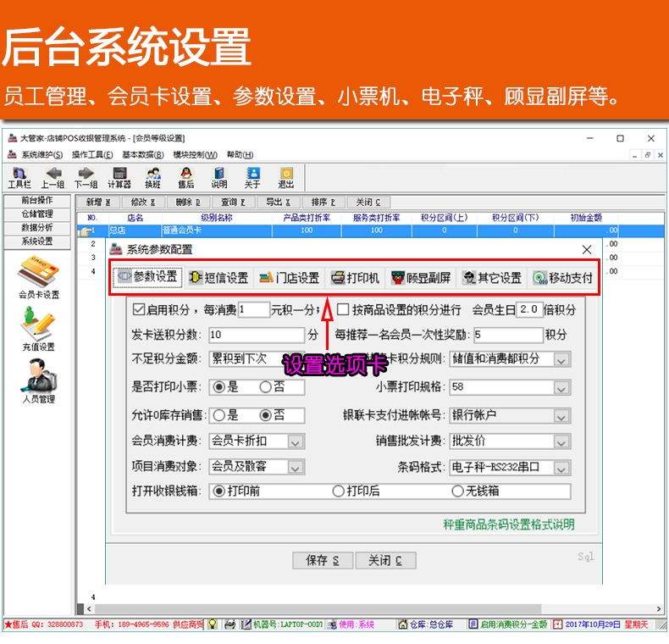Viewport: 669px width, 644px height.
Task: Expand the 会员消费计费 combo box
Action: [x=295, y=441]
